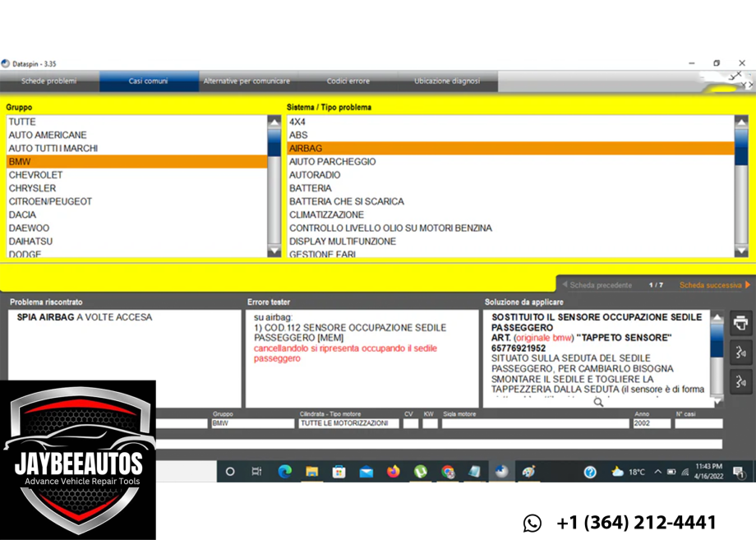This screenshot has height=540, width=756.
Task: Click the magnifier icon under the solution text
Action: tap(598, 402)
